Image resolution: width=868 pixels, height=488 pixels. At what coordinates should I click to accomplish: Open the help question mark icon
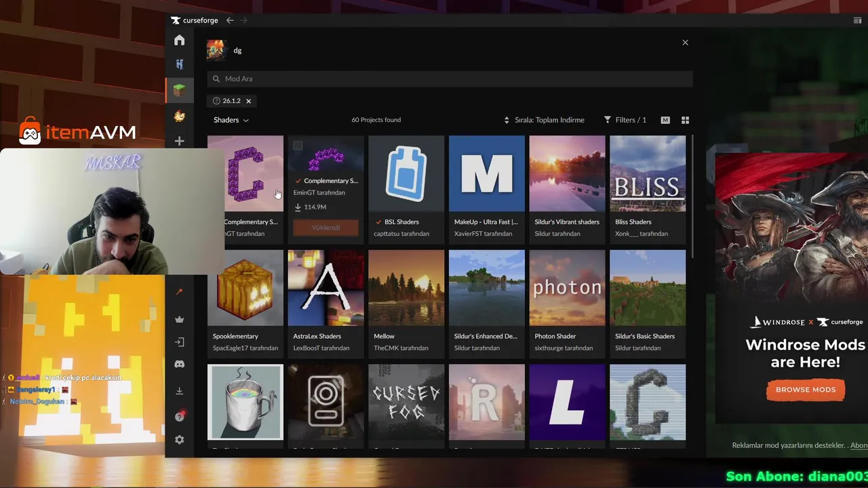pyautogui.click(x=179, y=416)
